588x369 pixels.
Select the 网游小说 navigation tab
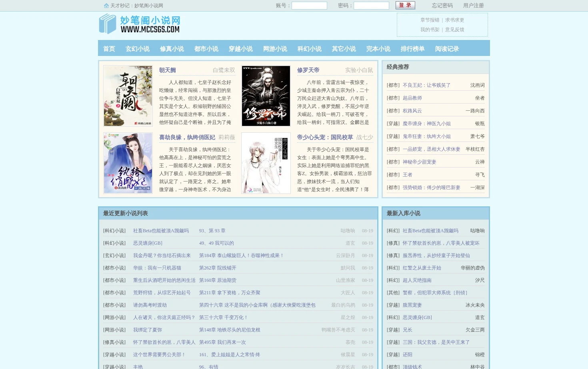[275, 49]
